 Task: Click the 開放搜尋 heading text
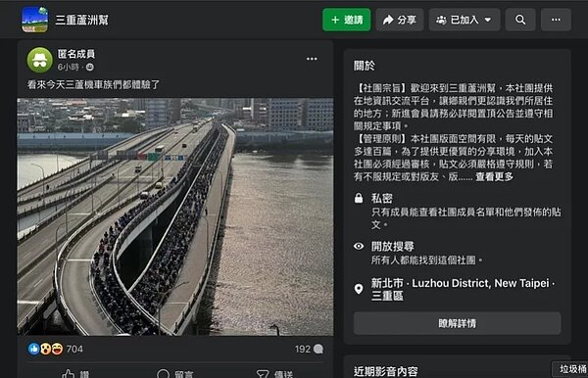pos(393,246)
